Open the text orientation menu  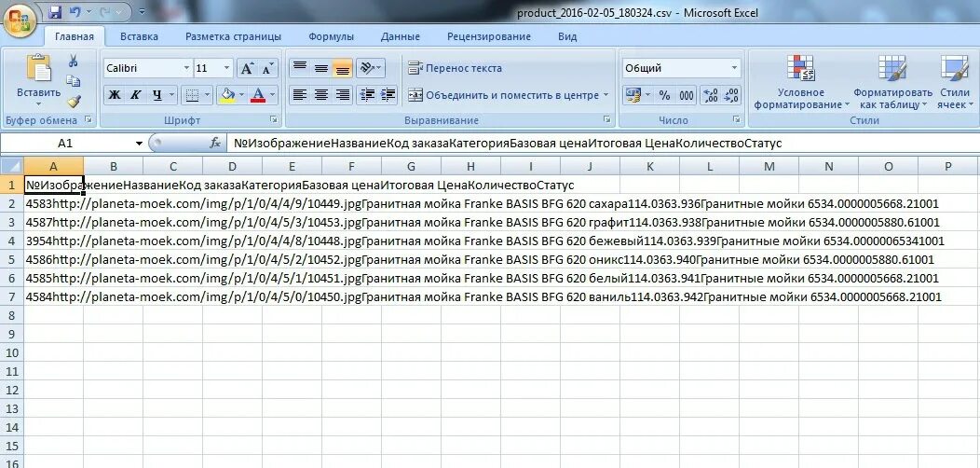(x=372, y=68)
